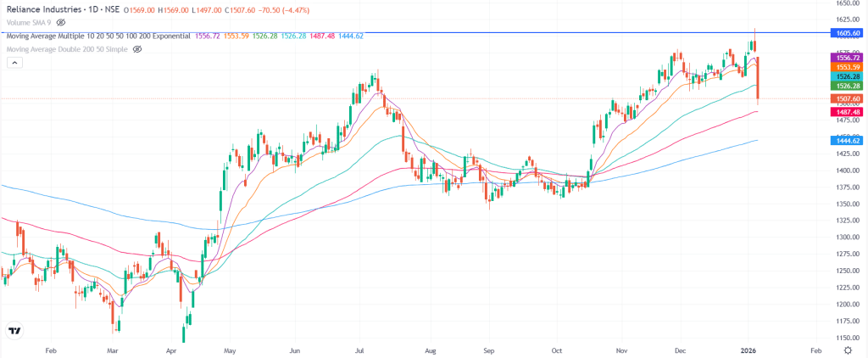Click the Jul label on time axis

coord(359,349)
